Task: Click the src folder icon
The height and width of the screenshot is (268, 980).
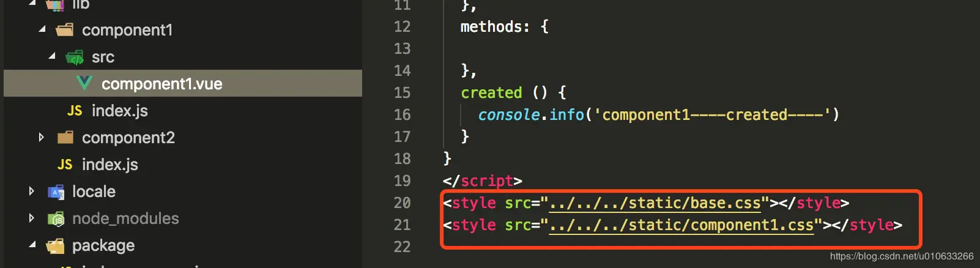Action: click(75, 57)
